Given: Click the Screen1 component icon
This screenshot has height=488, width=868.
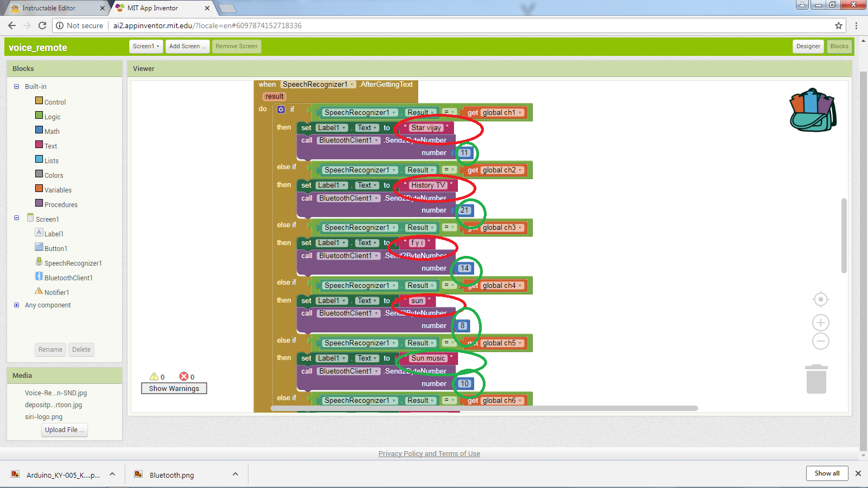Looking at the screenshot, I should (30, 217).
